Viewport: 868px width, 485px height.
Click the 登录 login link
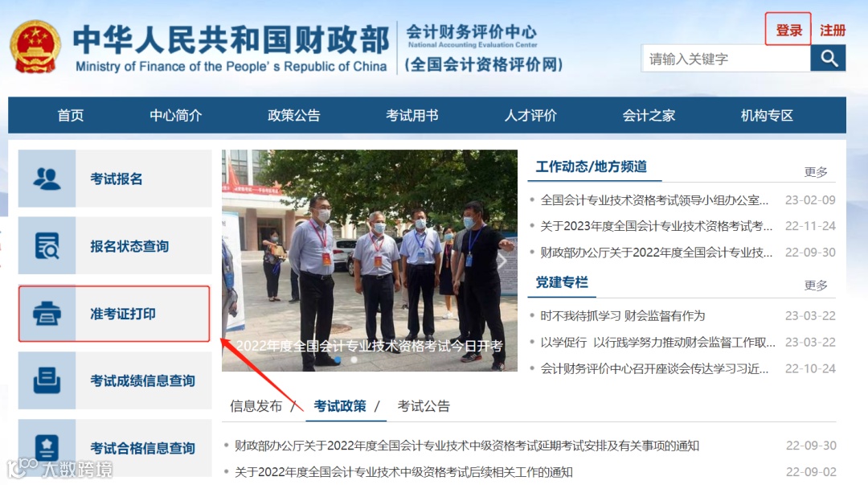pos(789,30)
